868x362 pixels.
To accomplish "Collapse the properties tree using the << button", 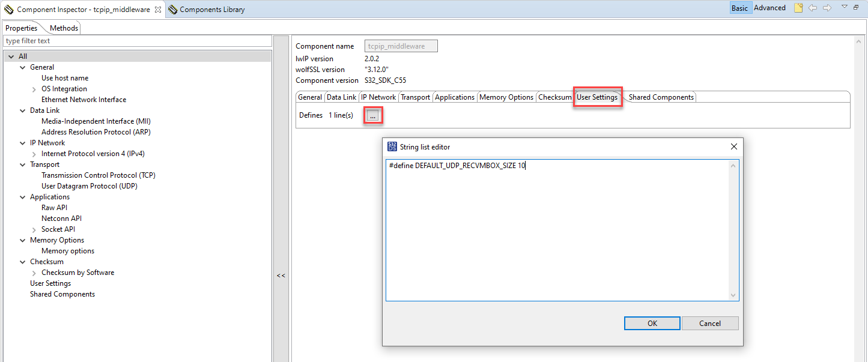I will pyautogui.click(x=280, y=276).
